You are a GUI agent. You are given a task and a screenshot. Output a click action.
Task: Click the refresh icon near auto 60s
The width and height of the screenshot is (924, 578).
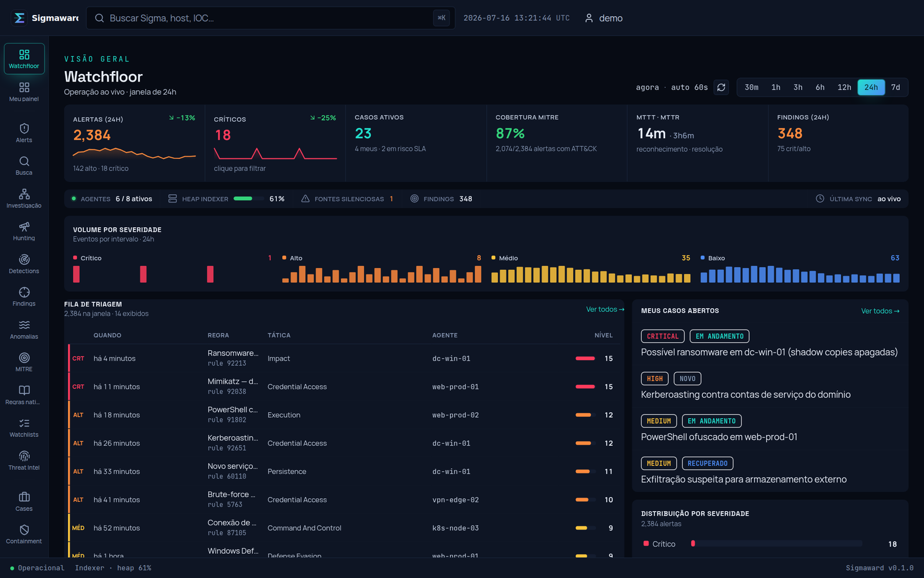coord(721,87)
